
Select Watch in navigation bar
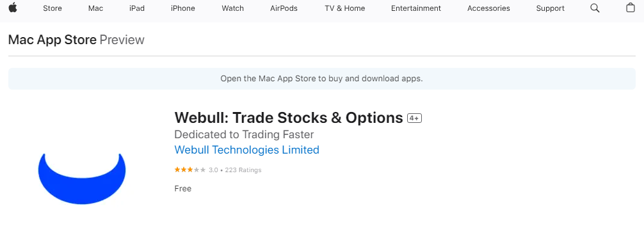pos(232,8)
